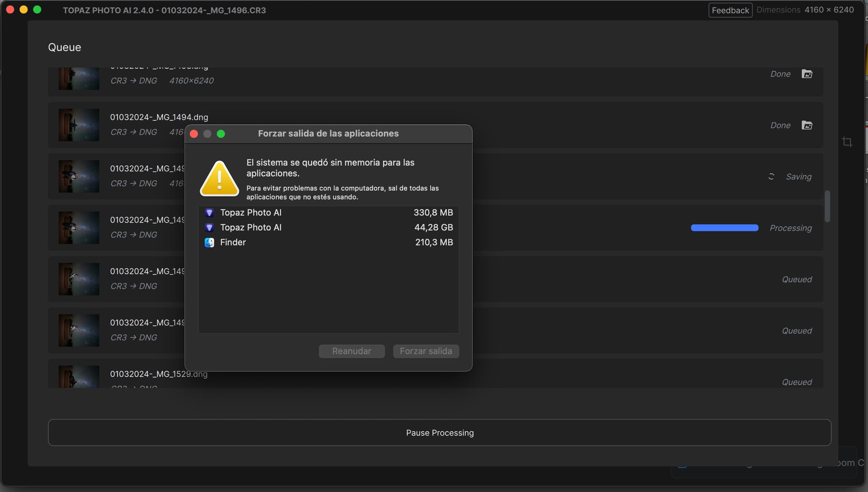Click the Finder icon in the force quit list
The image size is (868, 492).
209,242
